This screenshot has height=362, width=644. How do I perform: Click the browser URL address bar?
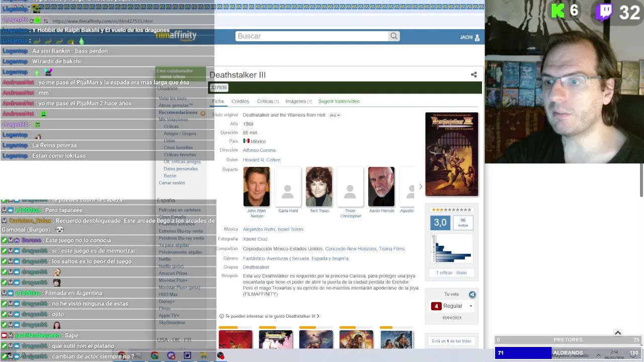pos(102,21)
